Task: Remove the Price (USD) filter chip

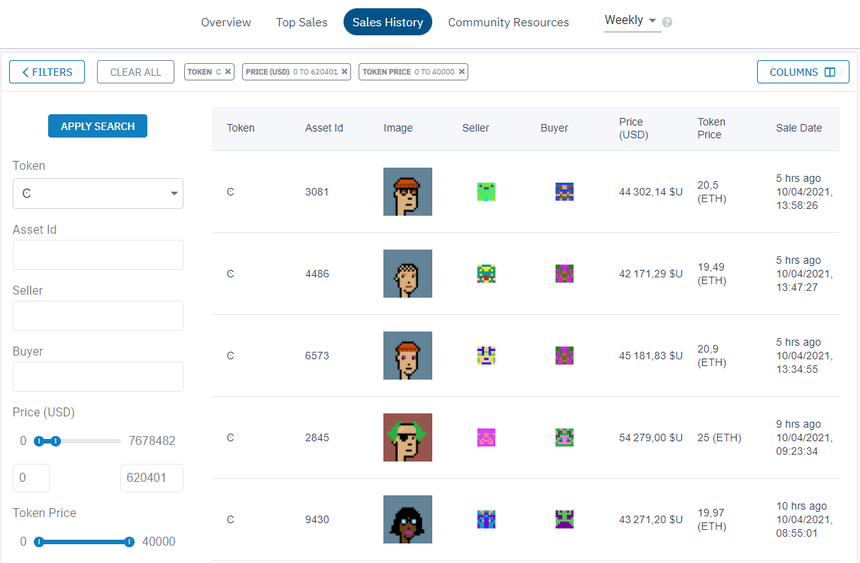Action: tap(345, 72)
